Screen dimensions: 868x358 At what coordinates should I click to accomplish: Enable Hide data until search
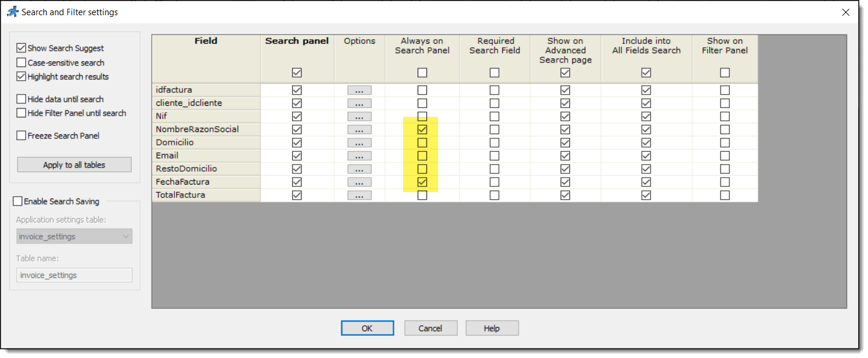pyautogui.click(x=22, y=99)
